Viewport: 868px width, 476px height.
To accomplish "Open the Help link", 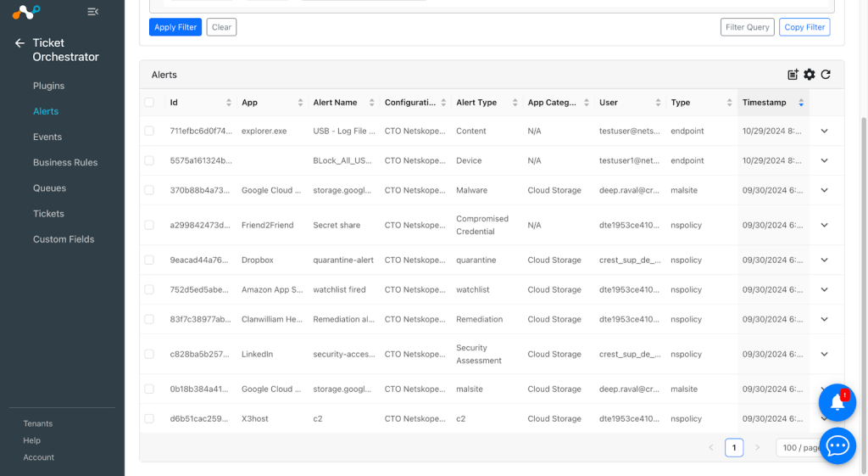I will [31, 440].
